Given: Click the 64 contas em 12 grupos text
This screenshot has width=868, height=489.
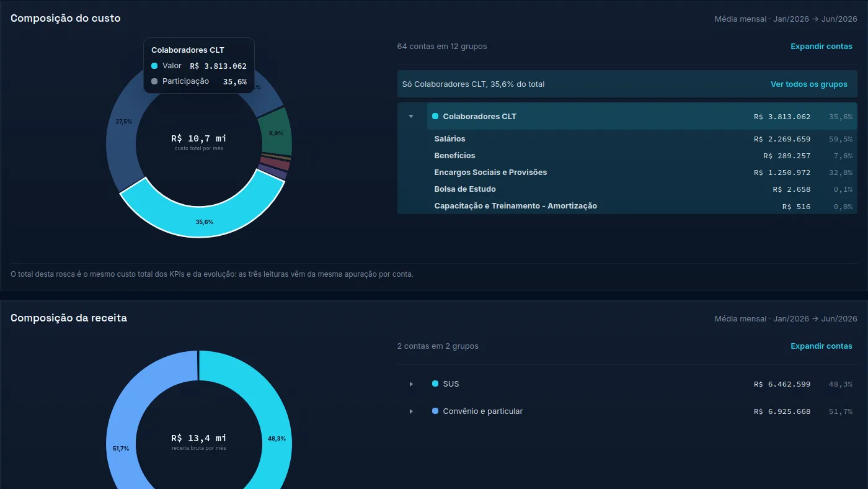Looking at the screenshot, I should [x=442, y=47].
